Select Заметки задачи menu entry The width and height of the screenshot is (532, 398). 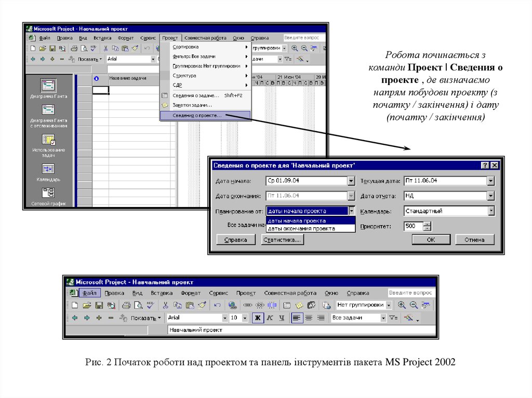click(205, 105)
